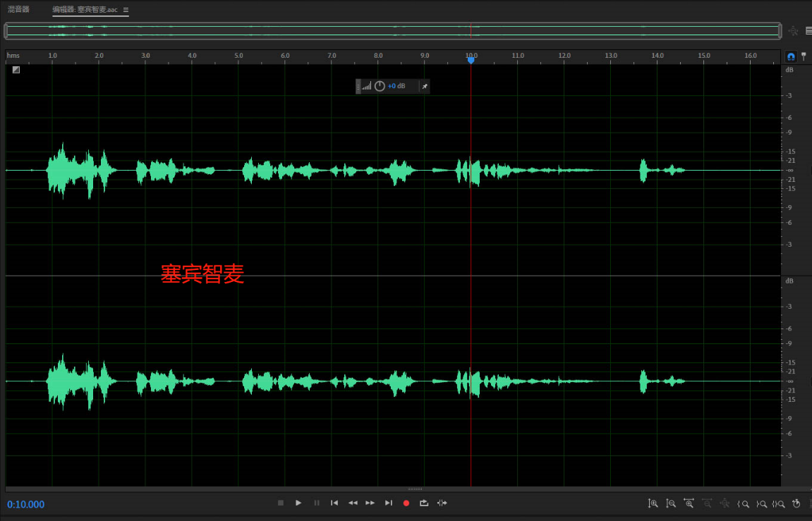Click the panel resize grip below waveform
Viewport: 812px width, 521px height.
[415, 489]
